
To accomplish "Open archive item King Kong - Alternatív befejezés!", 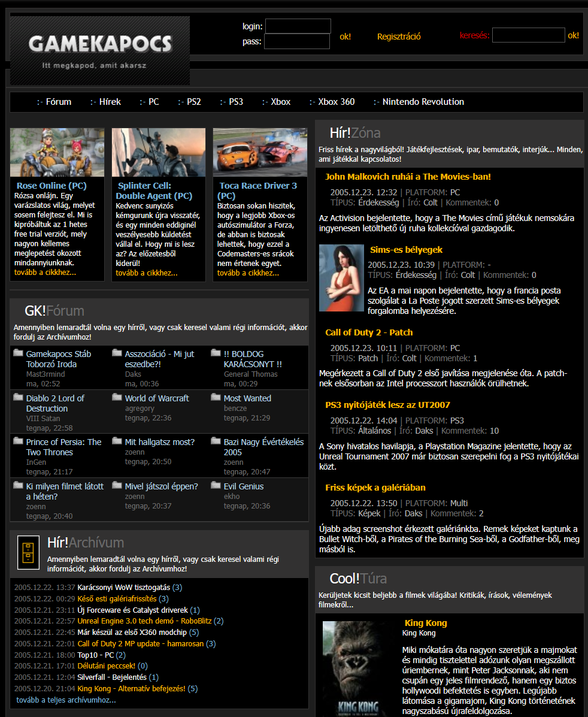I will [x=131, y=689].
